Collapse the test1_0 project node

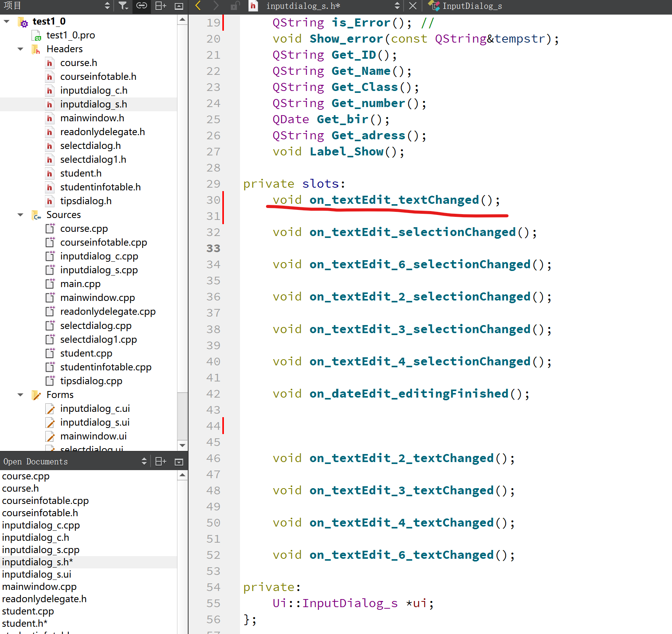click(x=7, y=21)
